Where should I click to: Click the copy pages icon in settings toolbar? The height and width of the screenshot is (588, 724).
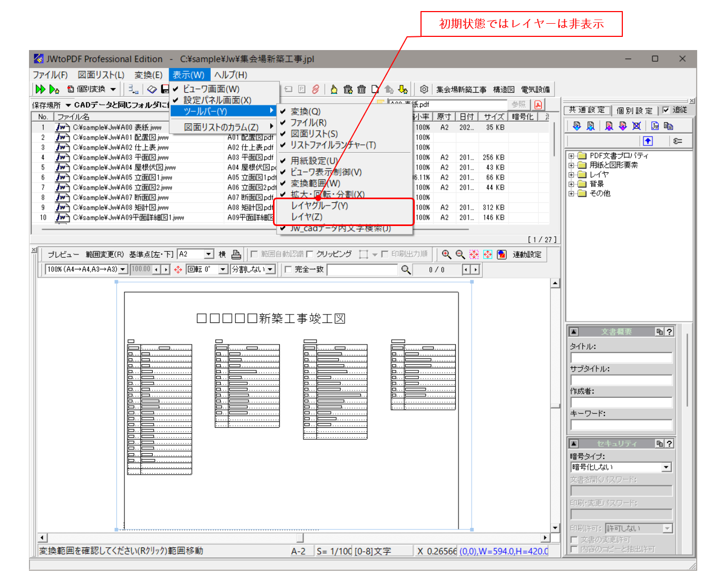tap(669, 126)
